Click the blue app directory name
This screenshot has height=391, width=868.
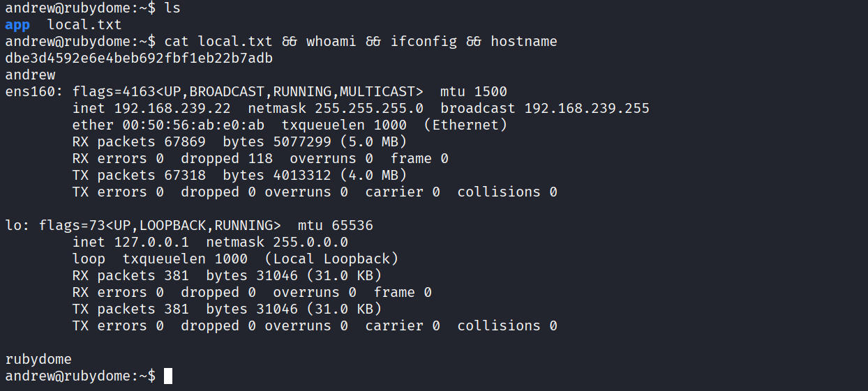tap(17, 25)
